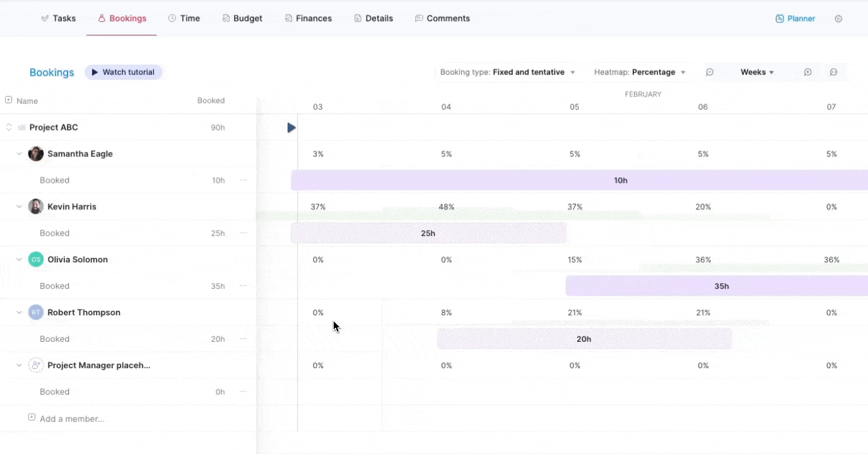
Task: Open options menu for Robert Thompson booking
Action: tap(243, 339)
